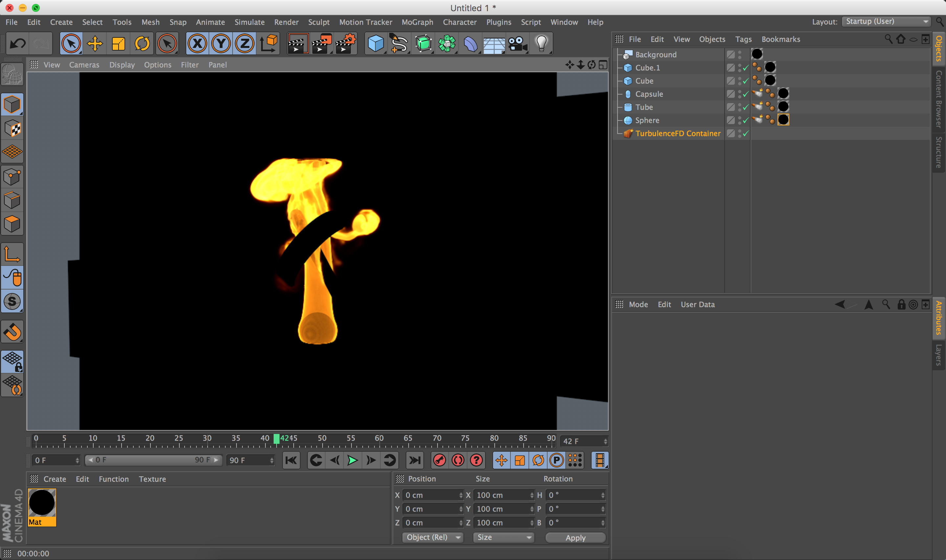
Task: Add a light bulb object icon
Action: coord(541,44)
